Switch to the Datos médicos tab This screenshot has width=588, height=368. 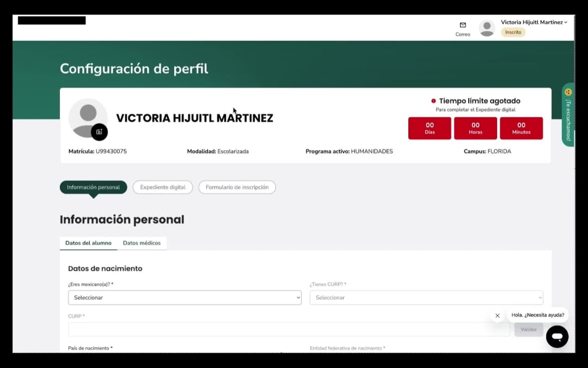[142, 243]
